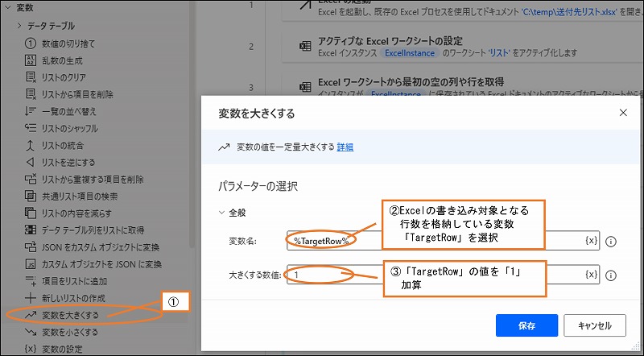This screenshot has width=644, height=356.
Task: Click the 変数の値を一定量大きくする description text
Action: pos(286,147)
